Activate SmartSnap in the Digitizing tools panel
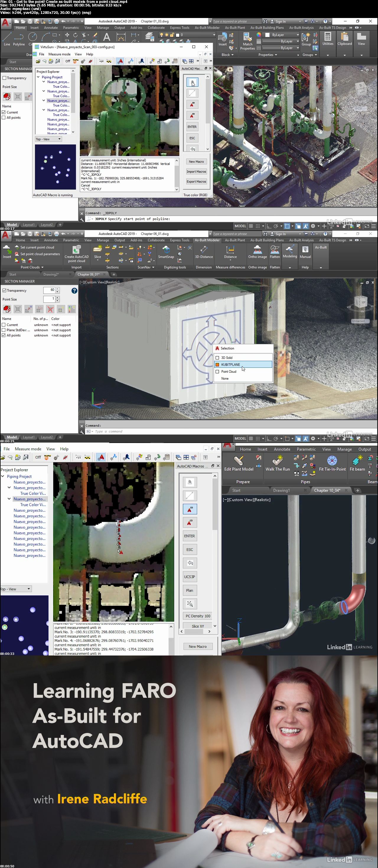 click(x=166, y=251)
